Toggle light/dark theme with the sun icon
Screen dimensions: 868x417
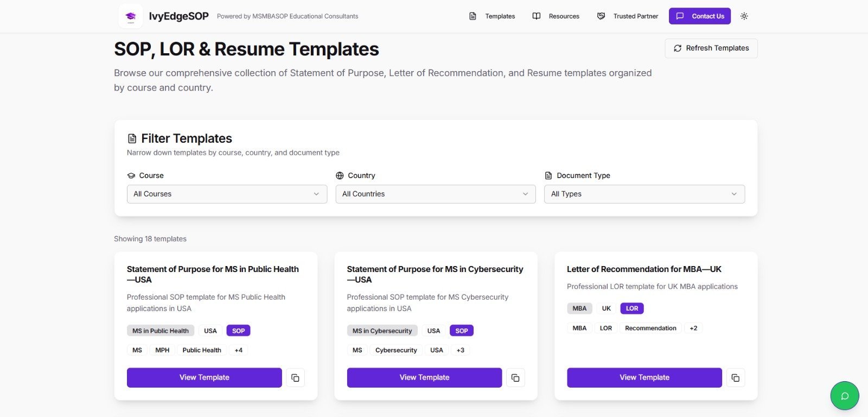pos(744,16)
